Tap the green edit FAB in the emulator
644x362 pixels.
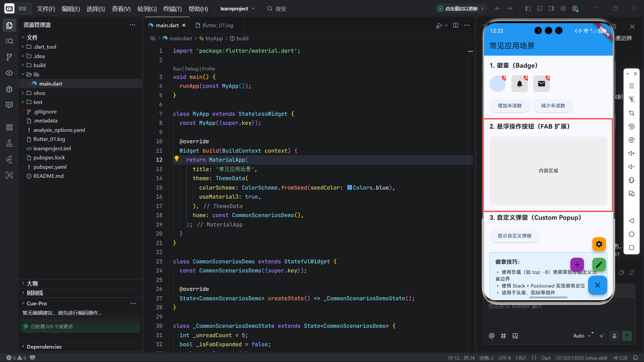599,265
